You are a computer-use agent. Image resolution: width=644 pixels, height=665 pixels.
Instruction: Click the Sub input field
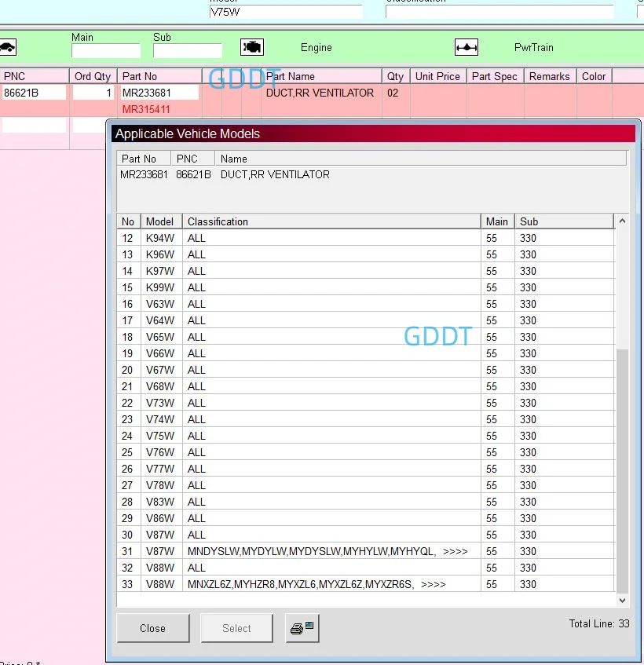[x=188, y=50]
